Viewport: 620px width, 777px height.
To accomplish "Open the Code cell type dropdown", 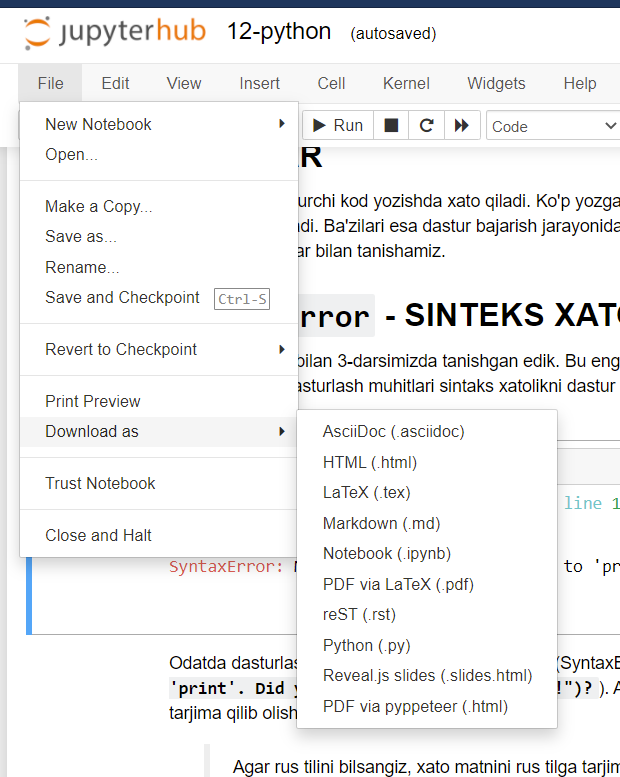I will click(553, 126).
